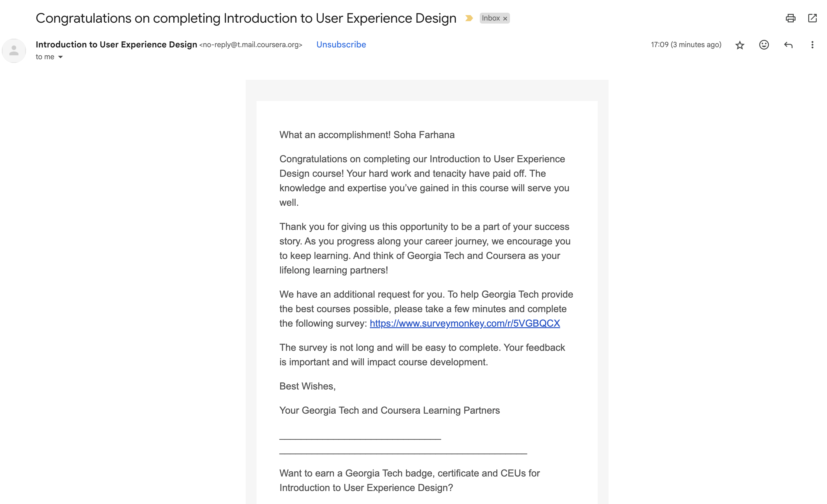This screenshot has width=827, height=504.
Task: Click the no-reply@t.mail.coursera.org address
Action: pyautogui.click(x=251, y=45)
